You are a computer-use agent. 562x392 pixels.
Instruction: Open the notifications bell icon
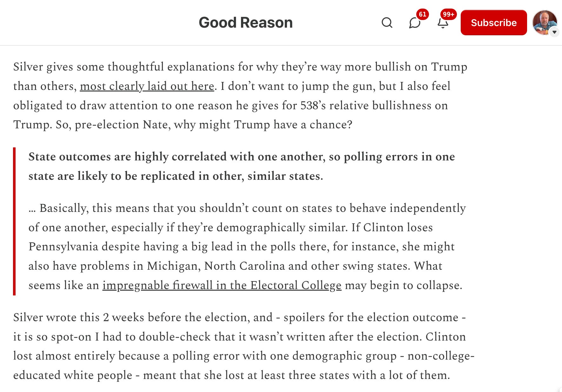click(443, 24)
